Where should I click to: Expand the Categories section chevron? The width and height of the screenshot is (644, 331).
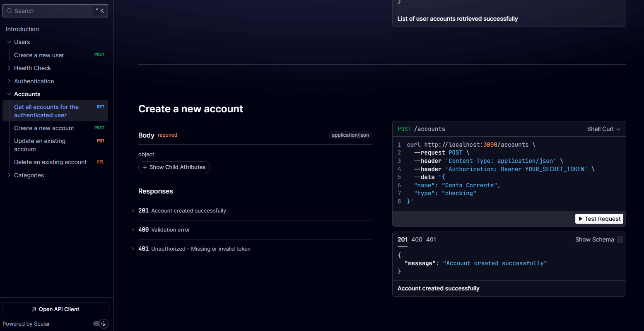pyautogui.click(x=9, y=175)
